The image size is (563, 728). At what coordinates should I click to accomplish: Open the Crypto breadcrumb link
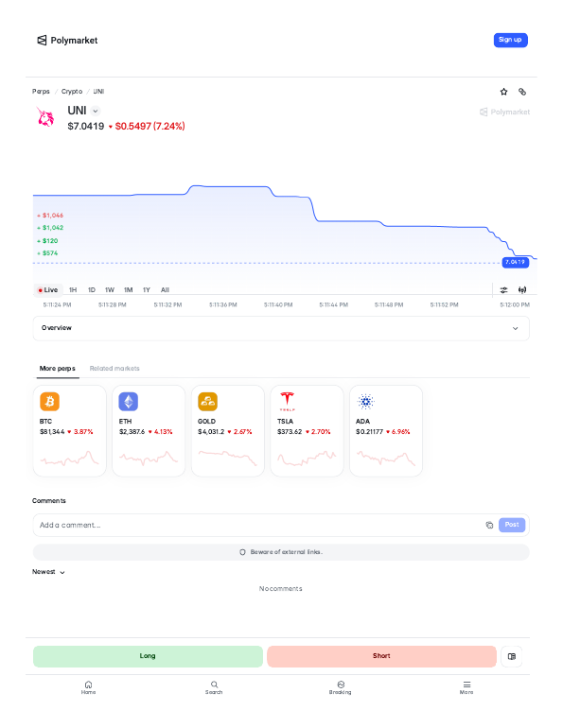[72, 92]
